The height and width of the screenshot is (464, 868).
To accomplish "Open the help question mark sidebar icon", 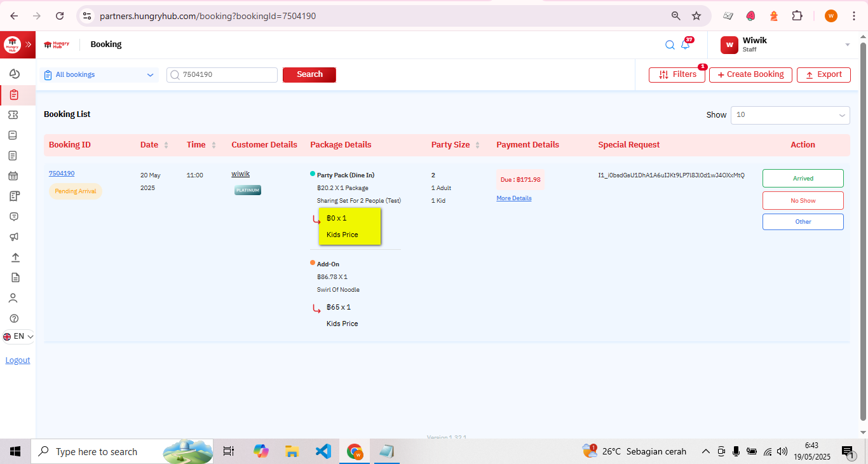I will 14,318.
